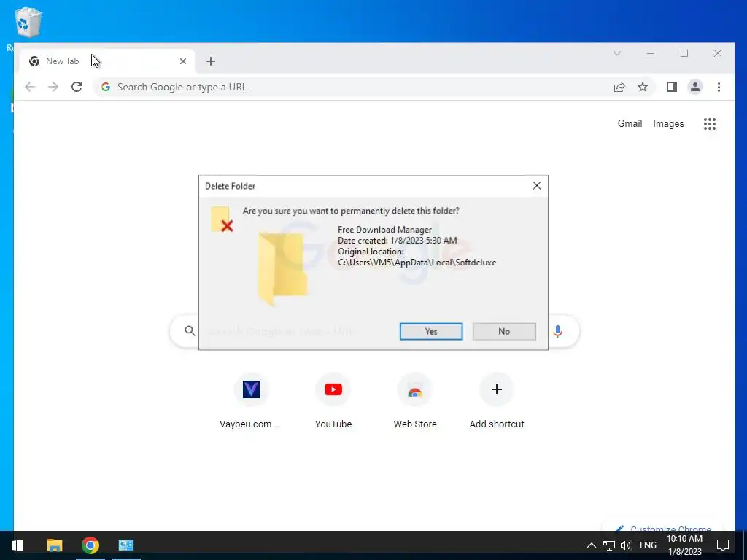Open Vaybeu.com shortcut
747x560 pixels.
tap(251, 401)
